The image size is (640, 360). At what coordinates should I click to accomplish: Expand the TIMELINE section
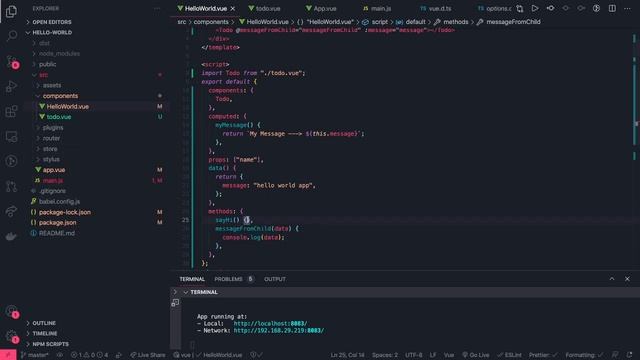tap(45, 333)
